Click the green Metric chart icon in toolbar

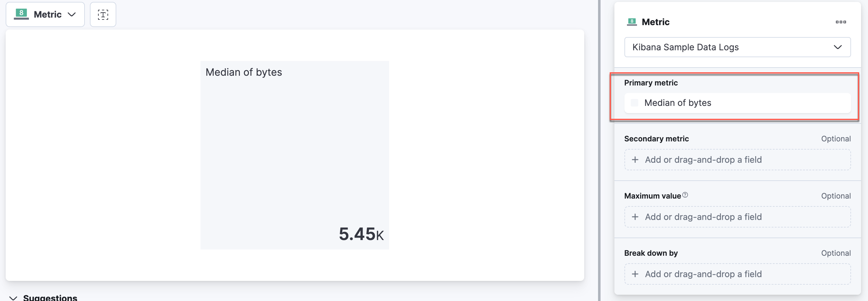point(21,14)
